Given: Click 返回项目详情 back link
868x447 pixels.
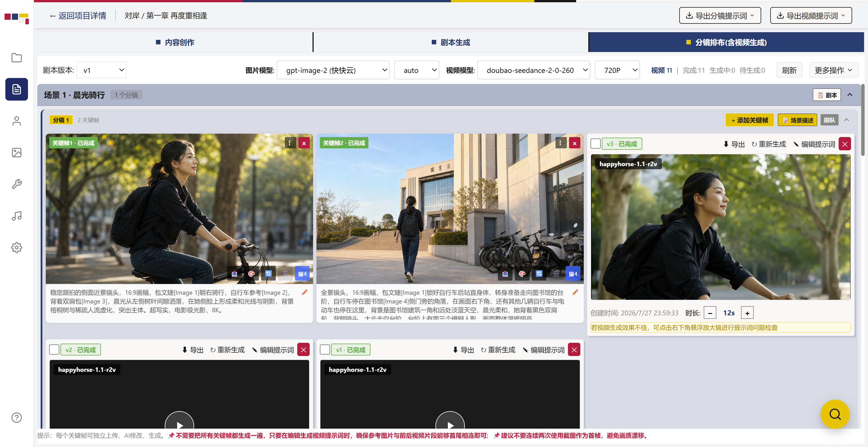Looking at the screenshot, I should (78, 16).
